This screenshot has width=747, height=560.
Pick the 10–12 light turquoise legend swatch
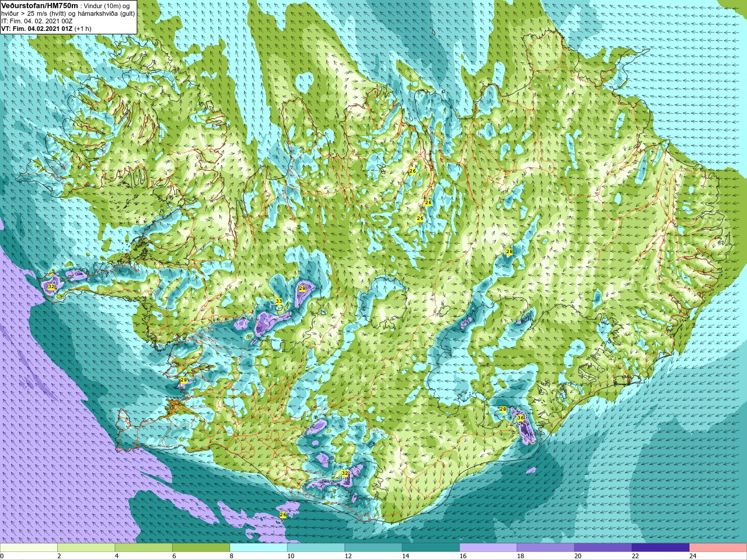click(x=316, y=548)
